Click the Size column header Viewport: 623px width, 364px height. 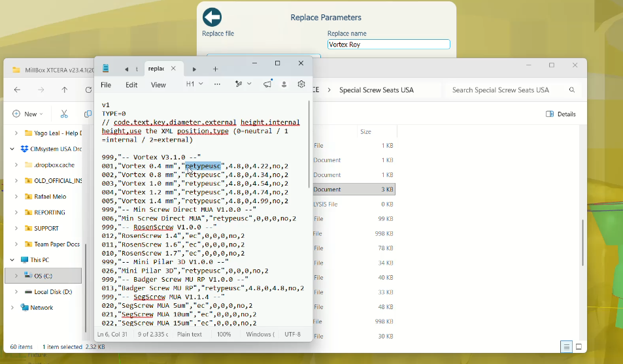pyautogui.click(x=365, y=131)
